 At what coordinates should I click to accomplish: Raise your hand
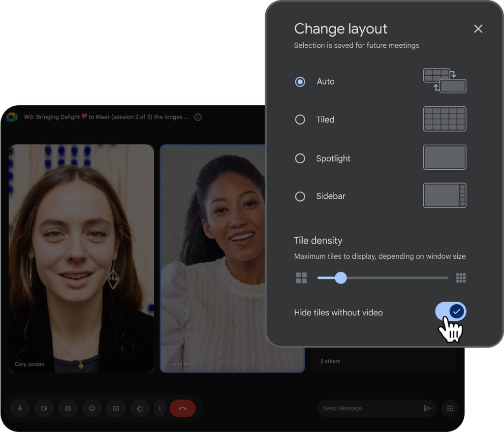point(139,408)
